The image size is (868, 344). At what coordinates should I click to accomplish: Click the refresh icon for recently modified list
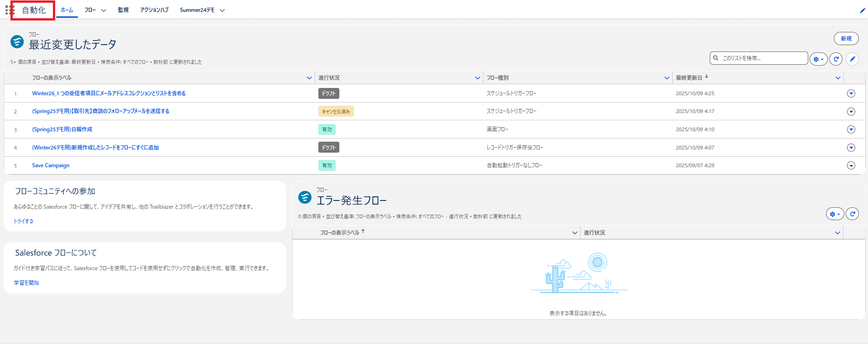pyautogui.click(x=836, y=59)
